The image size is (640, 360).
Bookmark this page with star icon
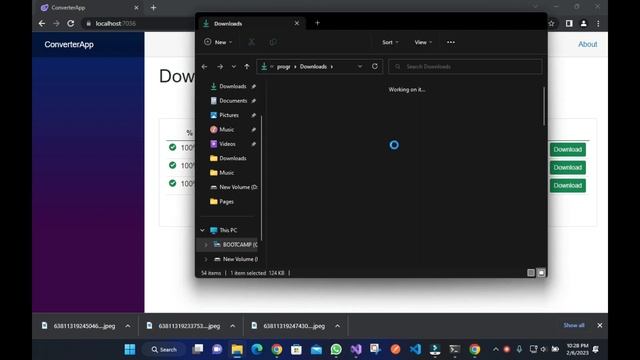coord(551,23)
